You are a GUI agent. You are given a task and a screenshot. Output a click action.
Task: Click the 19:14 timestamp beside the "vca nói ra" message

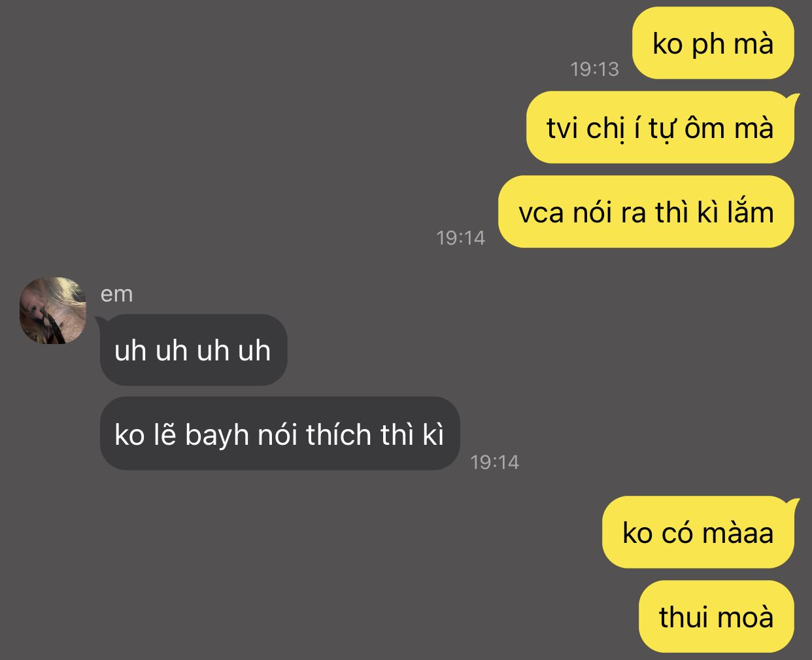[x=460, y=237]
